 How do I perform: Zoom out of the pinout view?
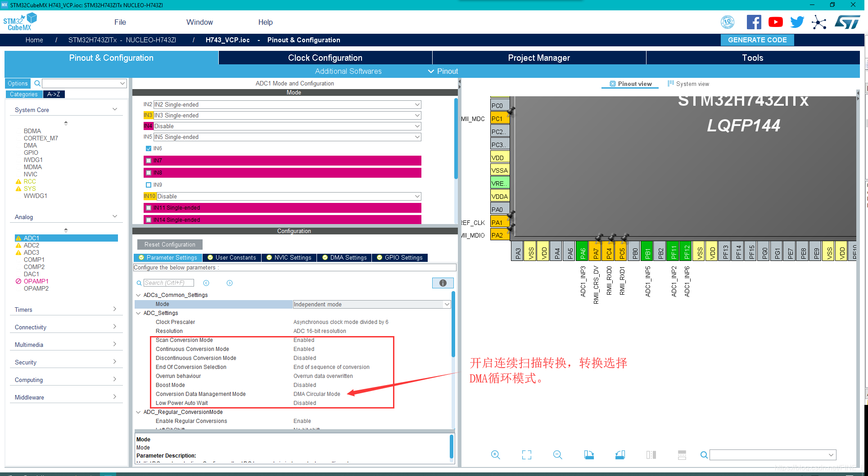pos(557,455)
